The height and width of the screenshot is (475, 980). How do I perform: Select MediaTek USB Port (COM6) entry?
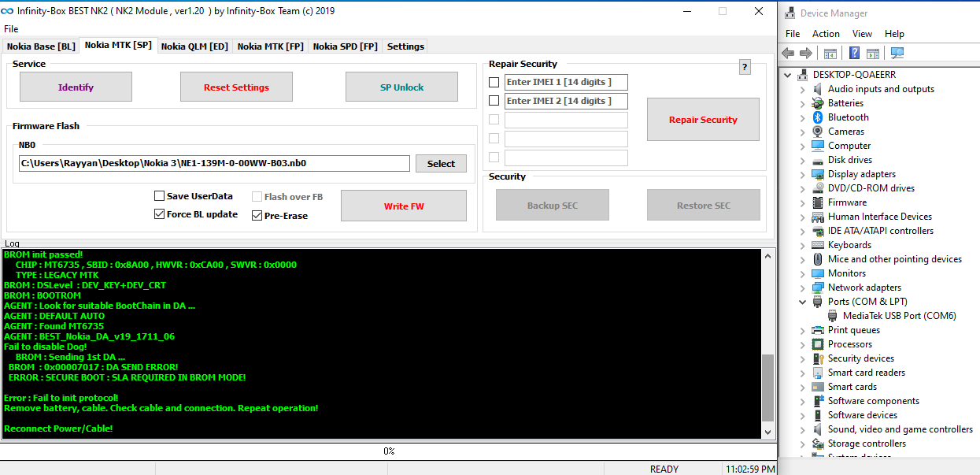899,316
